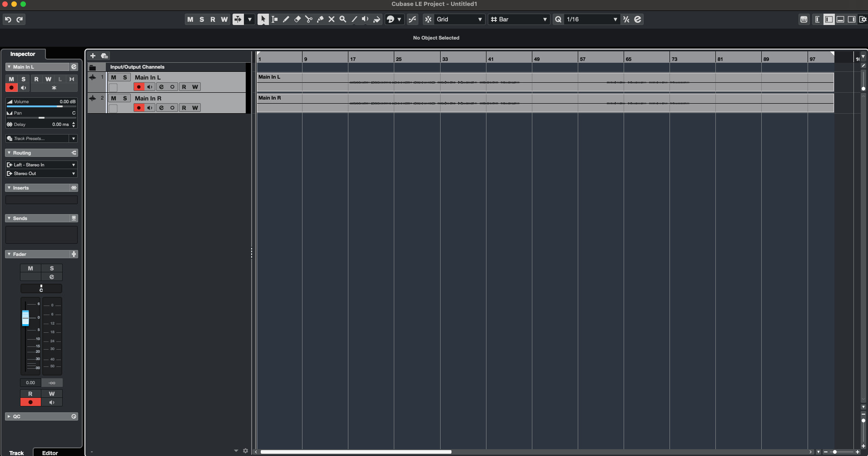
Task: Switch to the Editor tab
Action: (50, 453)
